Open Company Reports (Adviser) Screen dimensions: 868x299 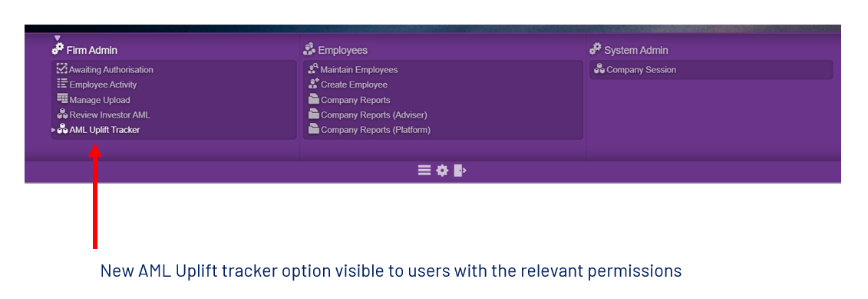[368, 115]
